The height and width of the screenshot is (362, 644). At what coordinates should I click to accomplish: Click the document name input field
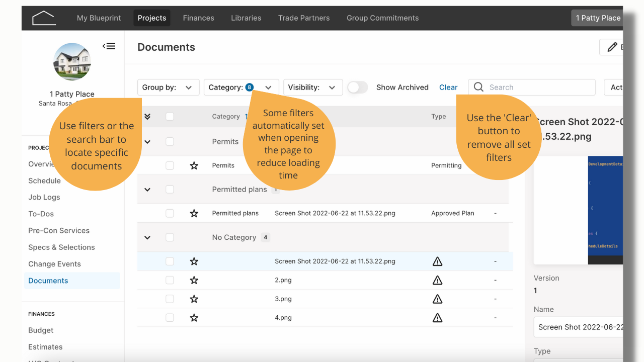(x=579, y=327)
